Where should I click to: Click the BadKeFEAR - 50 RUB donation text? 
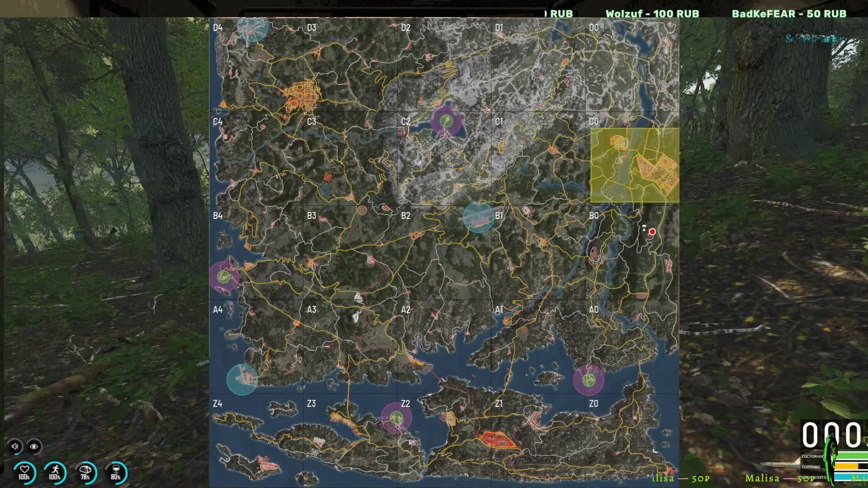[x=789, y=14]
